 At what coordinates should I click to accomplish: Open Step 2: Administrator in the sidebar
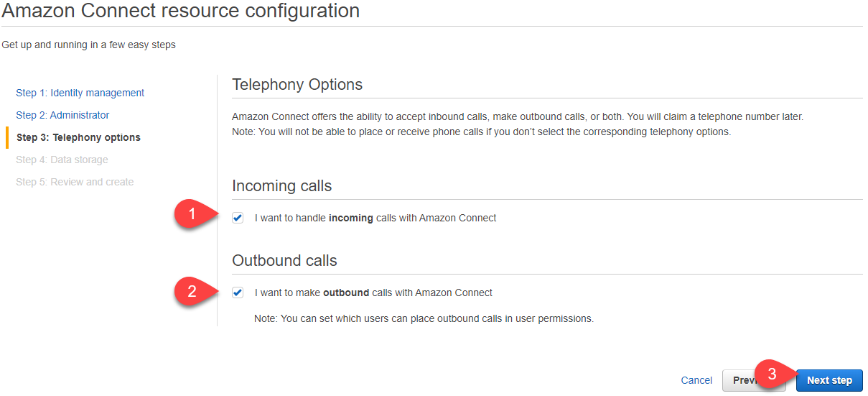pyautogui.click(x=62, y=115)
